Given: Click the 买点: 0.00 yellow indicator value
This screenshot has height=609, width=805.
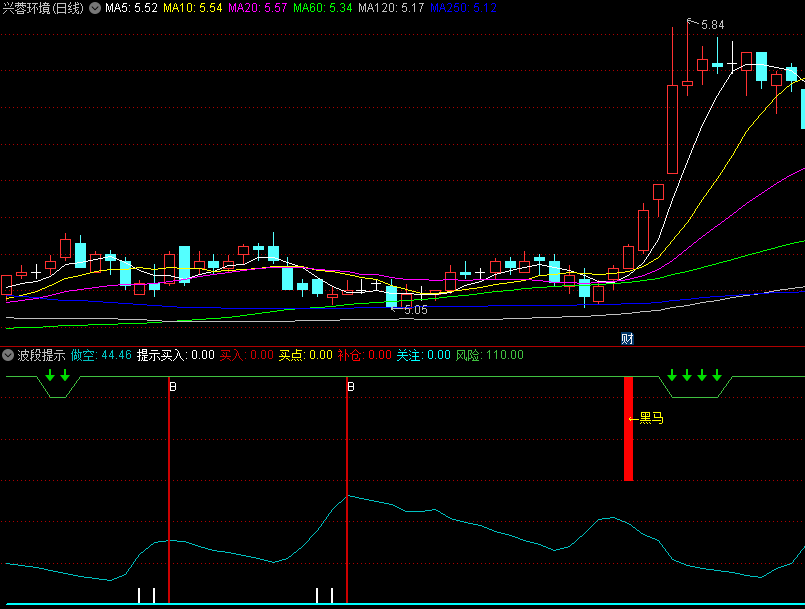Looking at the screenshot, I should click(305, 355).
